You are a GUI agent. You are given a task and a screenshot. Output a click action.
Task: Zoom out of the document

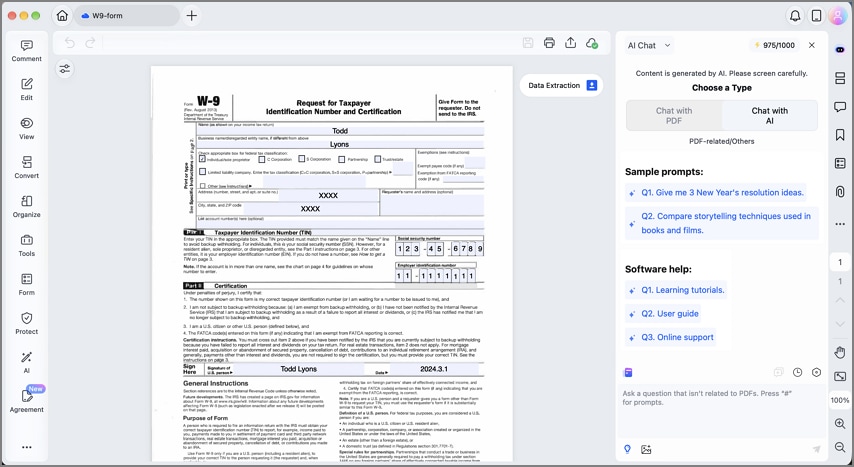840,447
